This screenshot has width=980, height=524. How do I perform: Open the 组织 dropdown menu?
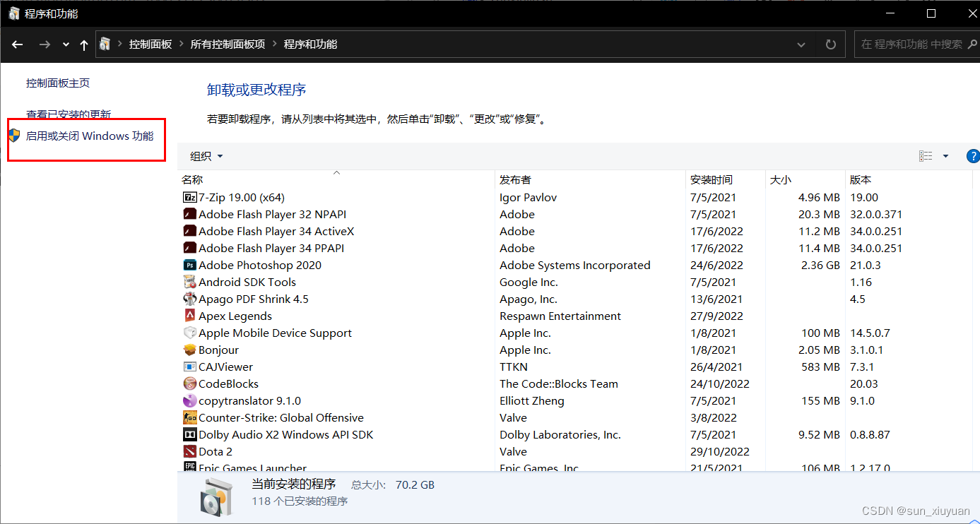coord(207,156)
